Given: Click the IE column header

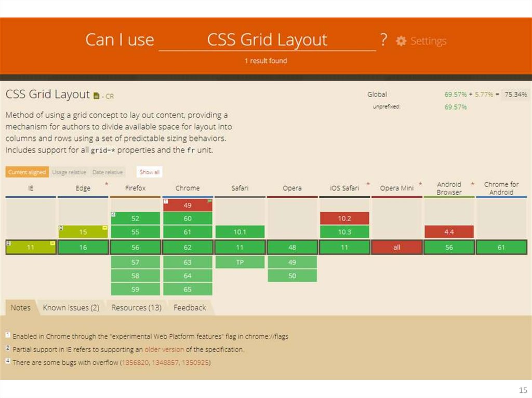Looking at the screenshot, I should click(x=31, y=188).
